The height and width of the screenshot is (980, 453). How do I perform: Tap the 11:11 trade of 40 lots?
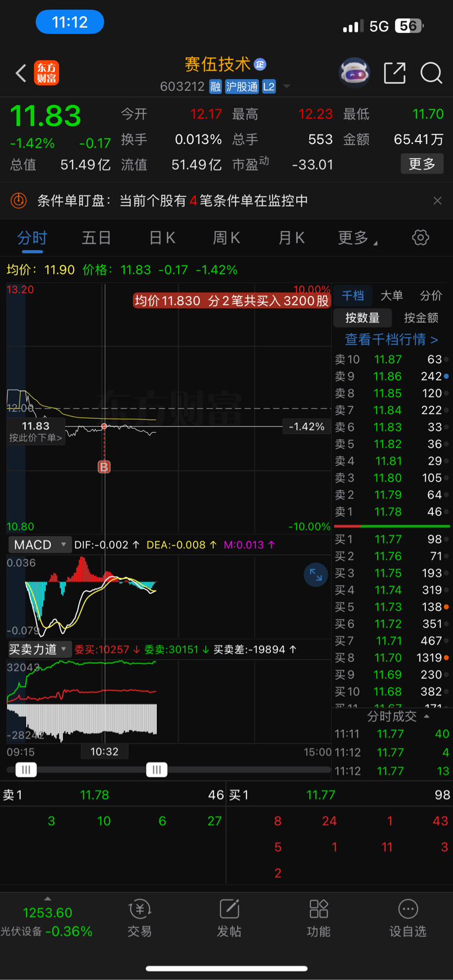point(392,734)
